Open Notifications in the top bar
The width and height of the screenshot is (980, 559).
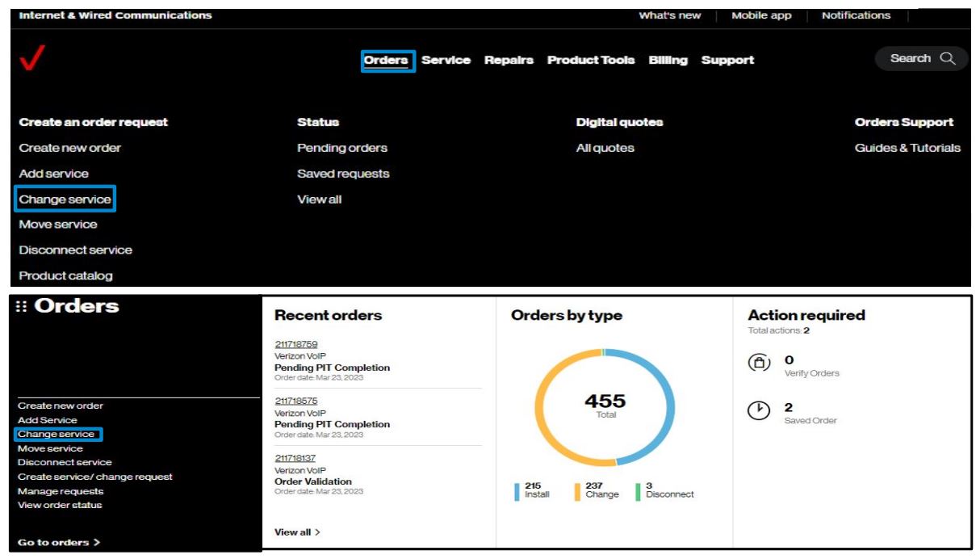pos(856,15)
